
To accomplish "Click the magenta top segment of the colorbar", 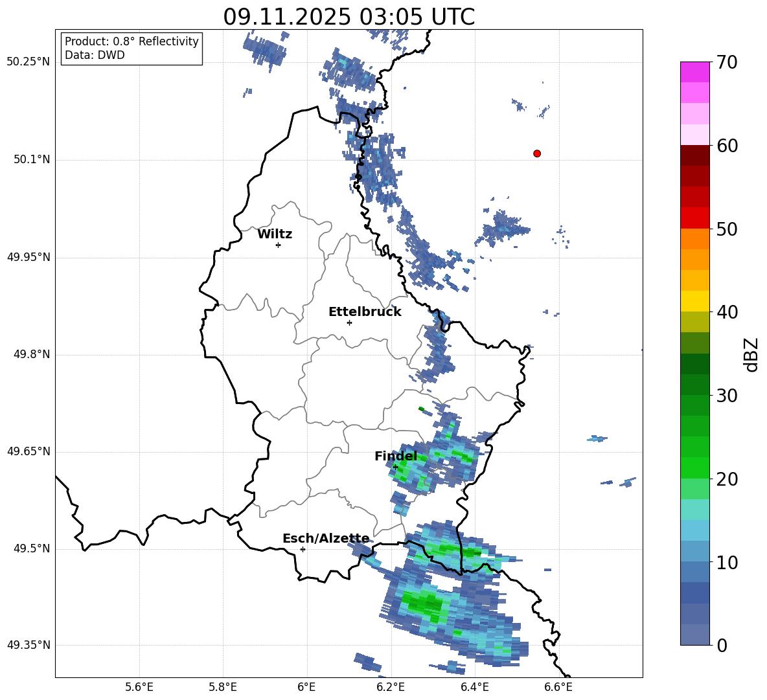I will (694, 72).
